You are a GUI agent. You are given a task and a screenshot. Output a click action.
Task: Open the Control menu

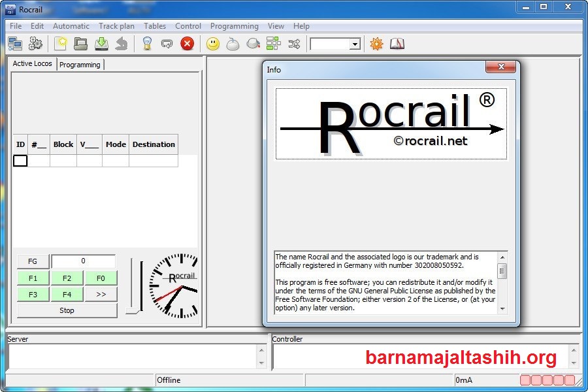(x=188, y=26)
